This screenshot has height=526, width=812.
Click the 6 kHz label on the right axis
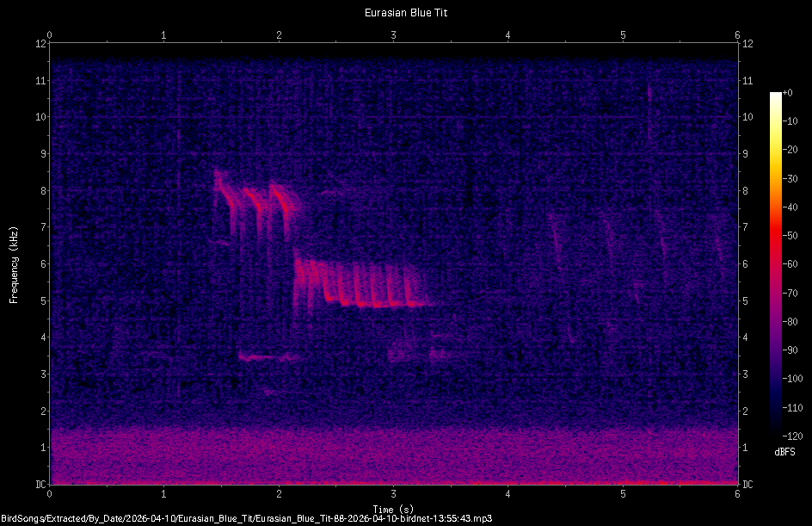point(744,263)
